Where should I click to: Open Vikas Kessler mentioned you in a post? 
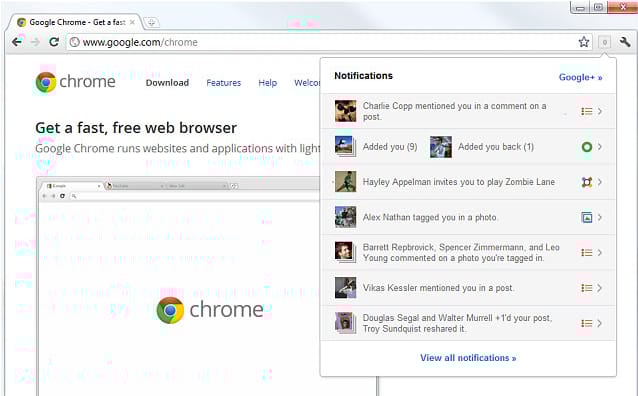(x=438, y=288)
